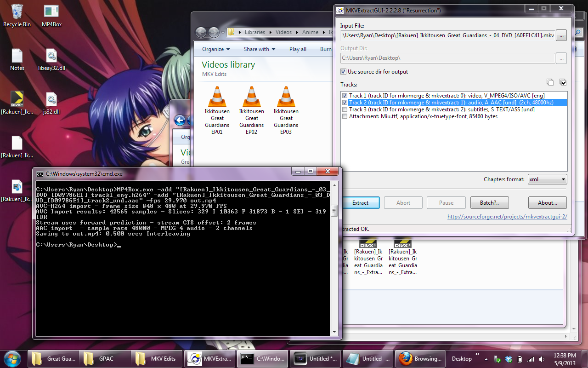The height and width of the screenshot is (368, 588).
Task: Click Forward arrow in Videos library window
Action: [214, 32]
